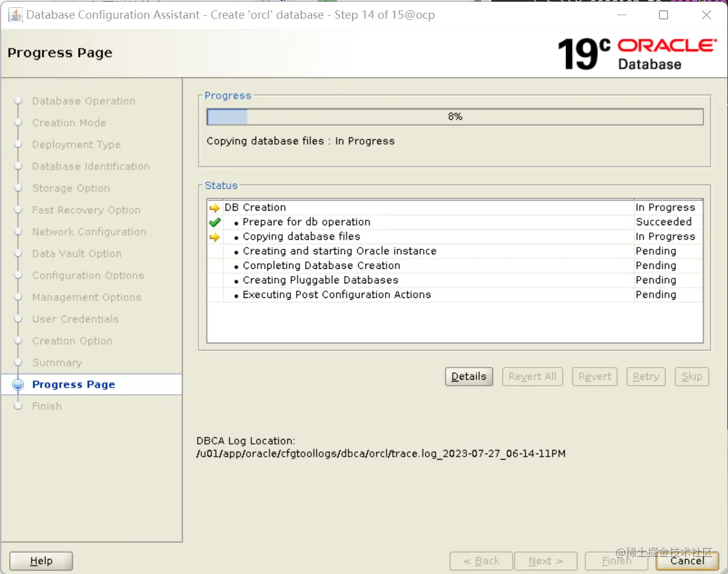Viewport: 728px width, 574px height.
Task: Select Storage Option step in sidebar
Action: pos(71,188)
